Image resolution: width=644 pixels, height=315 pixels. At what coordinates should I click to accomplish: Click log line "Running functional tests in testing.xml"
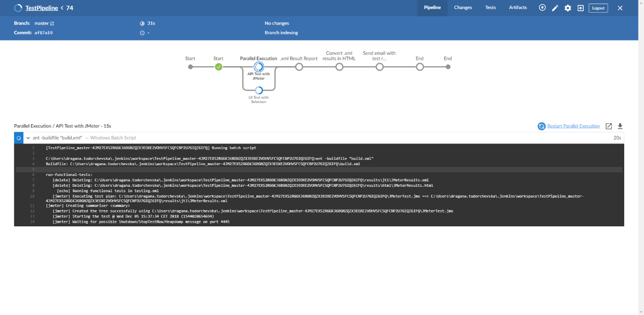point(108,191)
